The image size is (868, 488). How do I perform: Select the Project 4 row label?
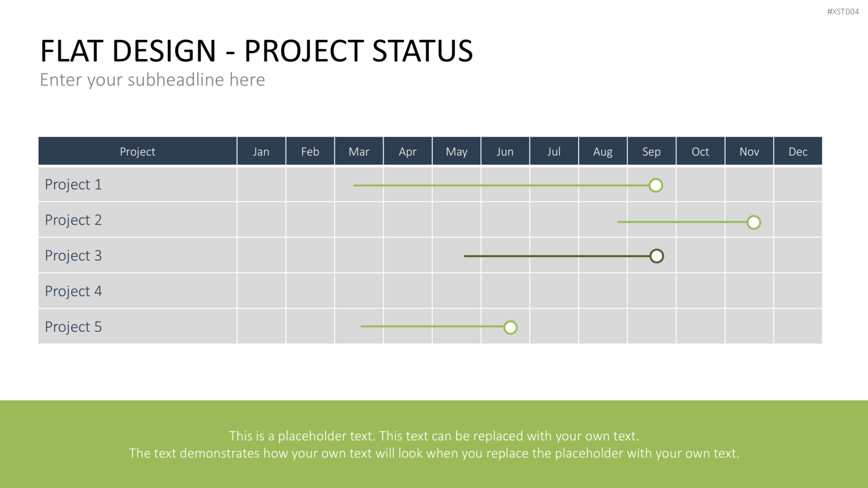(x=73, y=291)
